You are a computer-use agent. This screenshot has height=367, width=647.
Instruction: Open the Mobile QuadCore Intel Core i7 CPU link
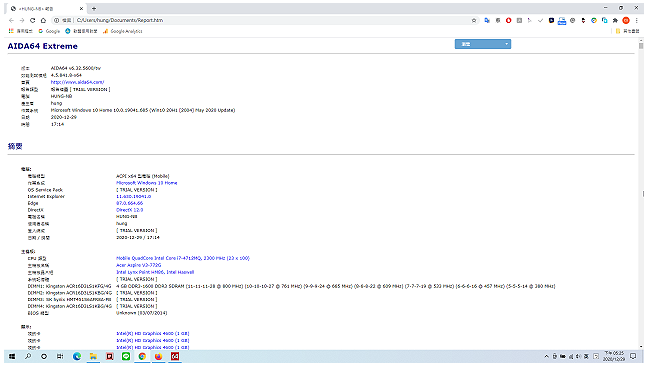pos(183,258)
